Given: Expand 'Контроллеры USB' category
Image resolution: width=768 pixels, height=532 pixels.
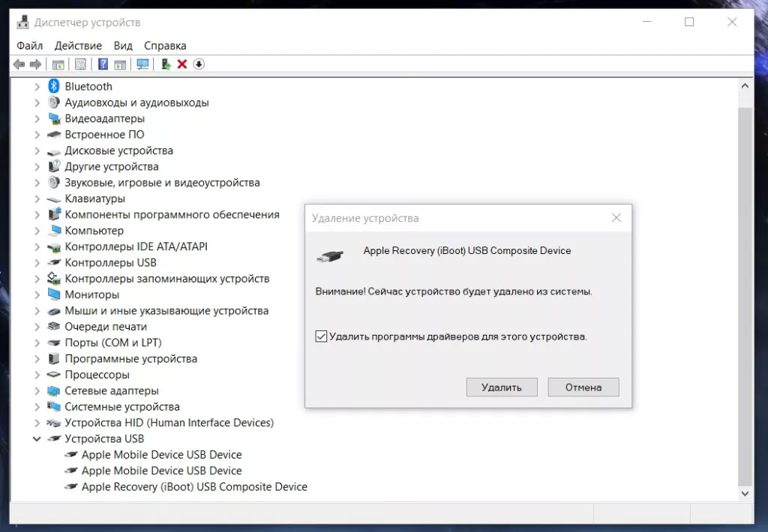Looking at the screenshot, I should (37, 263).
